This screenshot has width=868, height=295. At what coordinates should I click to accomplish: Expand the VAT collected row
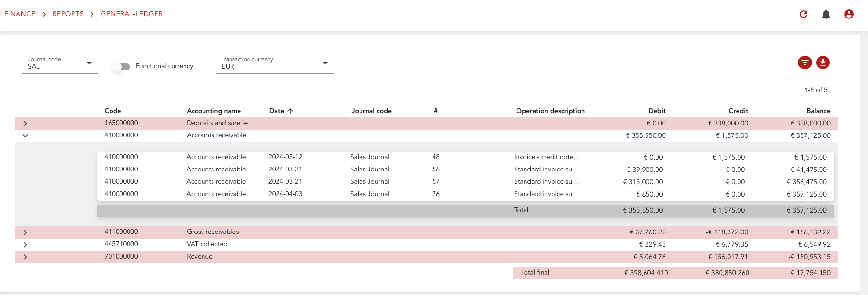(25, 245)
